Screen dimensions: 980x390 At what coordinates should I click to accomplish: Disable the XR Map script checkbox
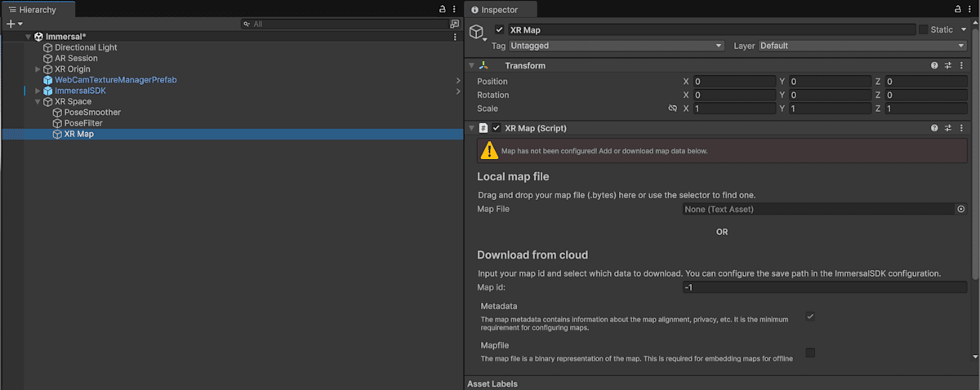pos(497,128)
